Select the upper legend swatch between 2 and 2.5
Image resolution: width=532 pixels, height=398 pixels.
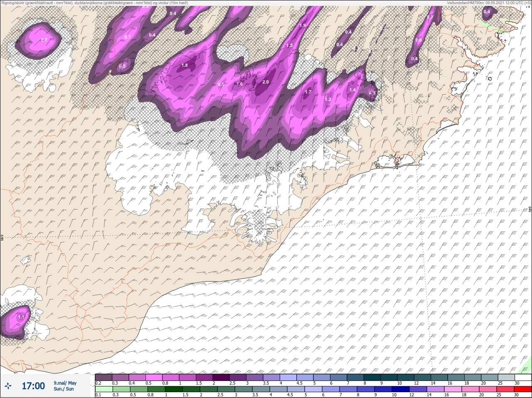tap(221, 377)
